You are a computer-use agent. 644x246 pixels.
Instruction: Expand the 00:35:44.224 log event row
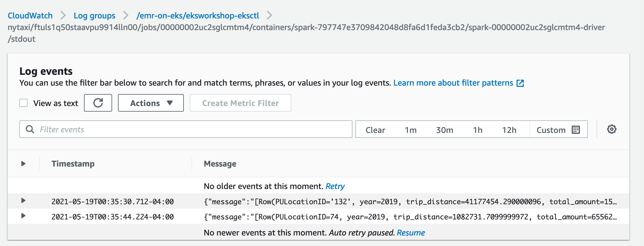tap(23, 216)
